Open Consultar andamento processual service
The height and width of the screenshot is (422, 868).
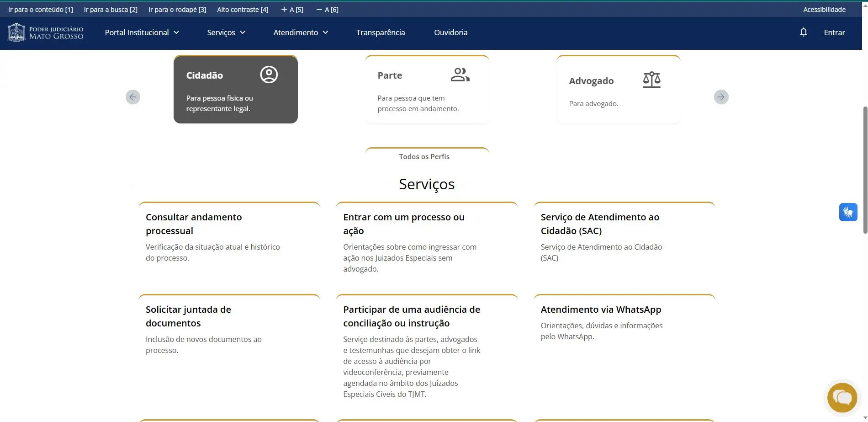pyautogui.click(x=194, y=224)
